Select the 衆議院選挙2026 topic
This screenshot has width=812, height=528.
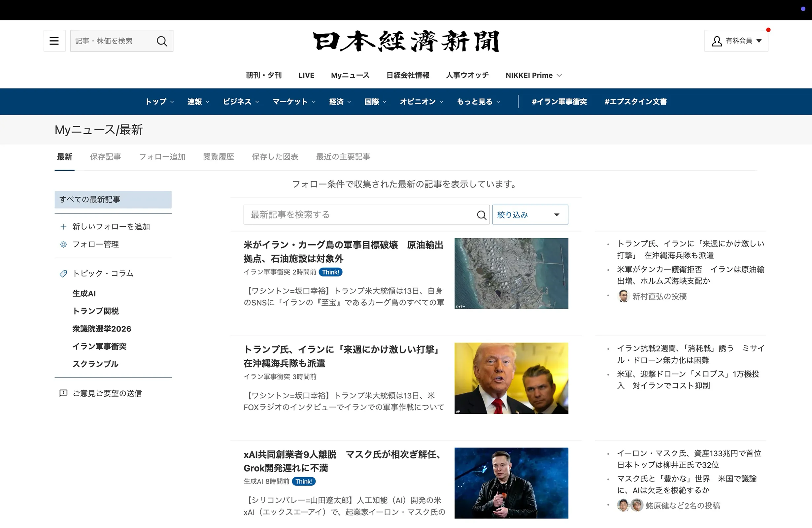(x=102, y=329)
